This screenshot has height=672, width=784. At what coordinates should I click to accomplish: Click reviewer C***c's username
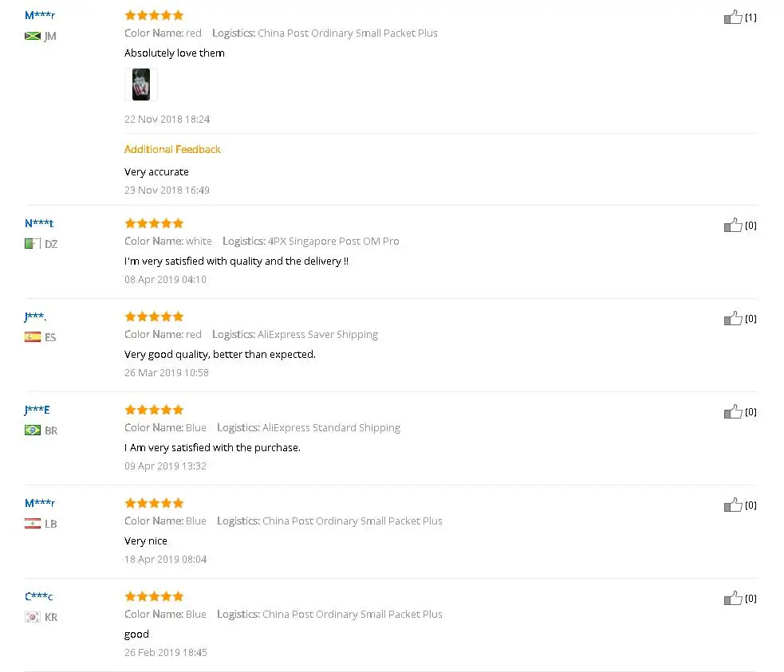coord(38,596)
